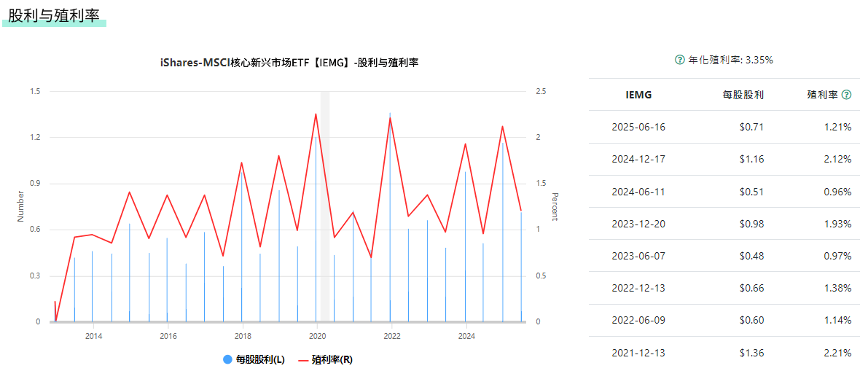Viewport: 868px width, 371px height.
Task: Click dividend $0.51 cell
Action: [751, 192]
